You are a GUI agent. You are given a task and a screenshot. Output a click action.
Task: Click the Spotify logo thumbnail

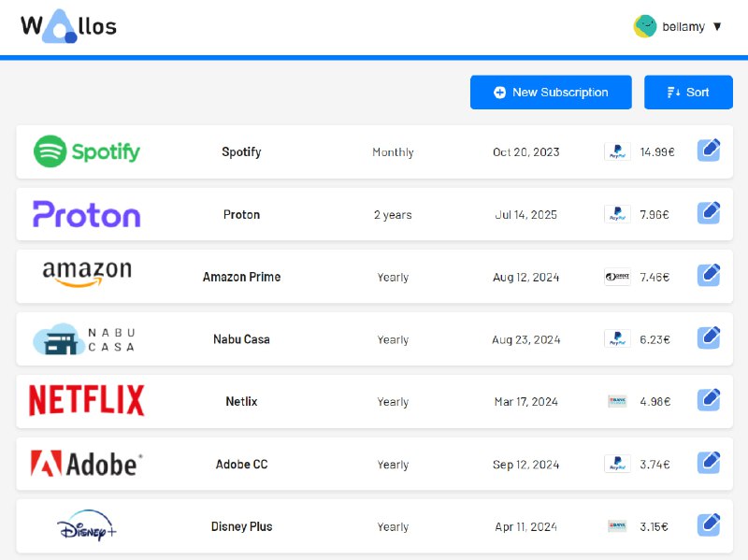(x=87, y=151)
